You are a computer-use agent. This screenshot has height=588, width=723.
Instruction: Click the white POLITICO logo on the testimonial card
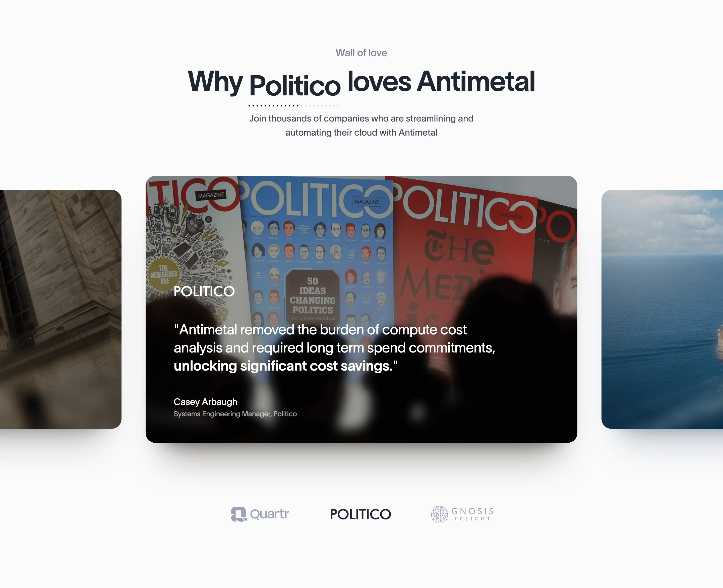204,291
